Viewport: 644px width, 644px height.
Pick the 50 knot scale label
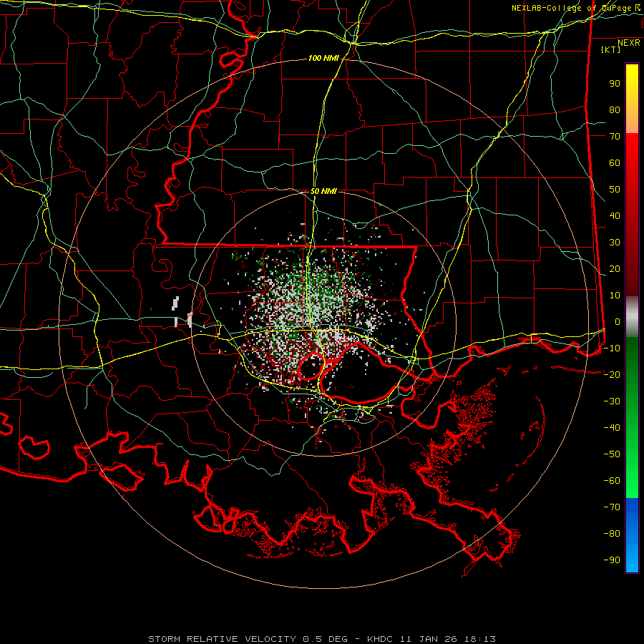tap(615, 190)
